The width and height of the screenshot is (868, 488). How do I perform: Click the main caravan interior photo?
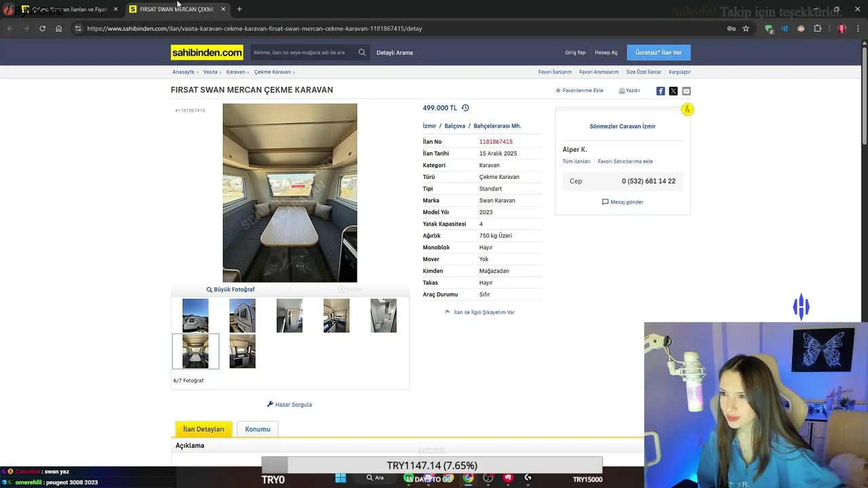(290, 192)
